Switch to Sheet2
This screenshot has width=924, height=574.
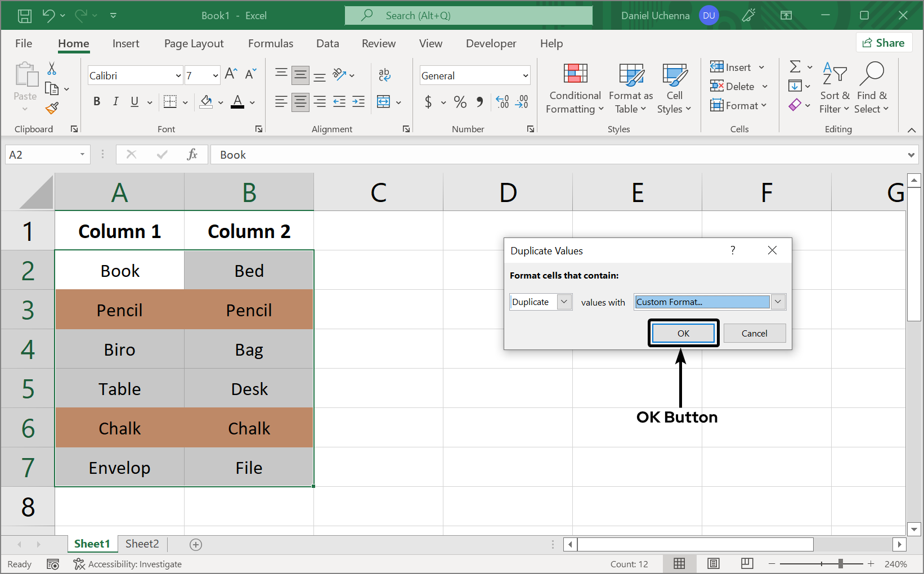click(142, 544)
